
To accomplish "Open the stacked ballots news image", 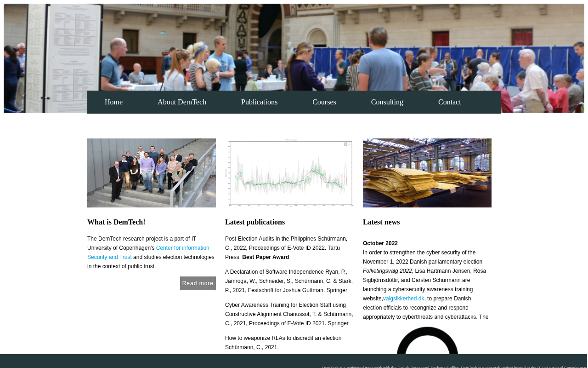I will coord(427,173).
